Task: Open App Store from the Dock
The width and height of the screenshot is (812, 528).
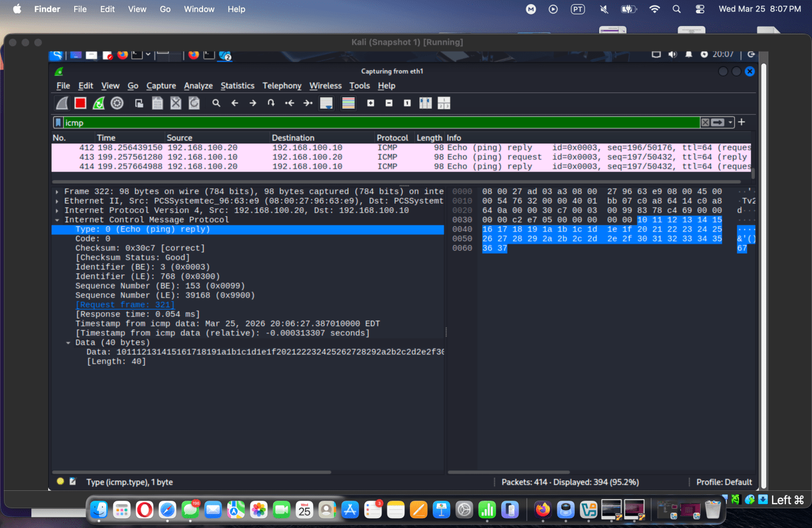Action: click(x=350, y=510)
